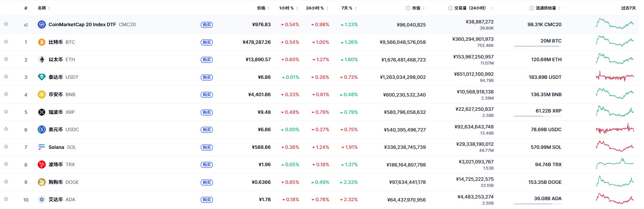The height and width of the screenshot is (209, 644).
Task: Sort by 名称 column header arrow
Action: tap(49, 8)
